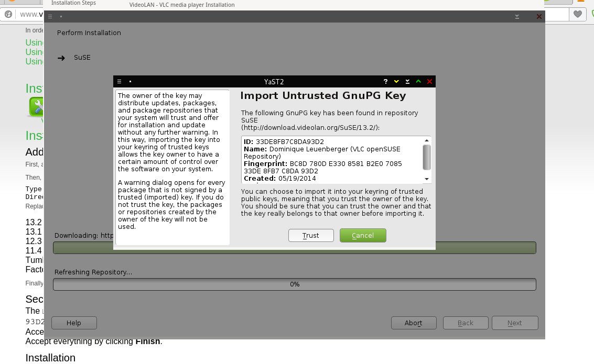Close the installer window with red X

click(539, 17)
